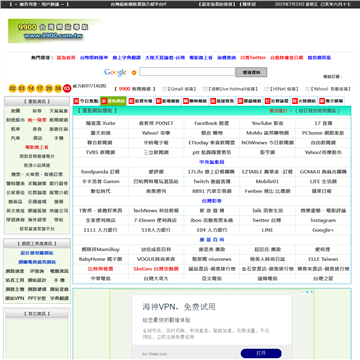Open the ptt link

(x=212, y=152)
